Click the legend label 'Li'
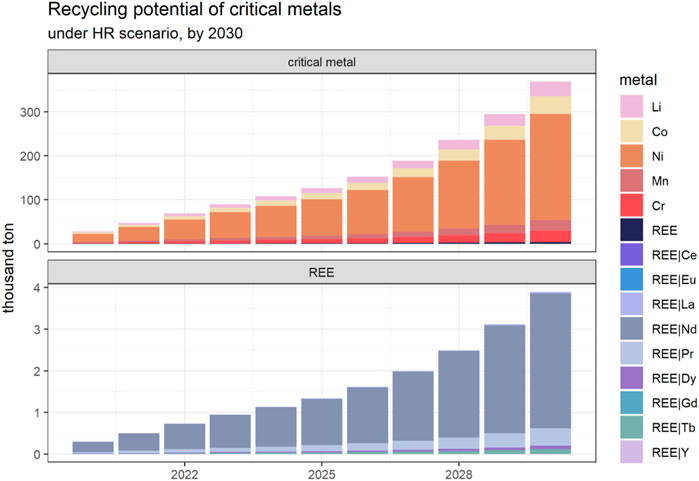 tap(656, 107)
